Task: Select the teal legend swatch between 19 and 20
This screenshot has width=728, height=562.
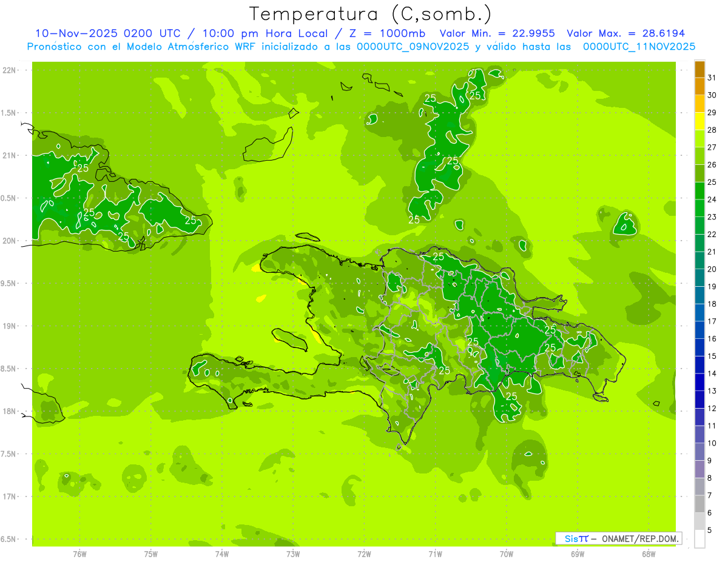Action: pyautogui.click(x=699, y=278)
